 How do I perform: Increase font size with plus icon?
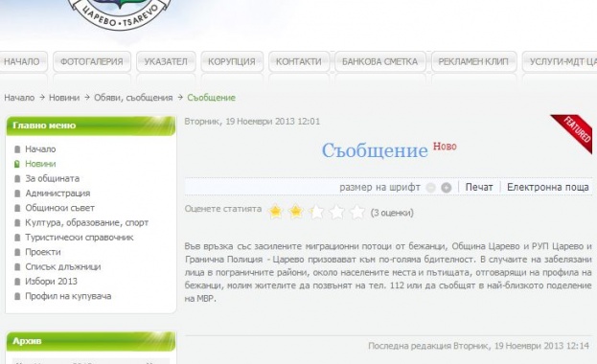coord(446,188)
